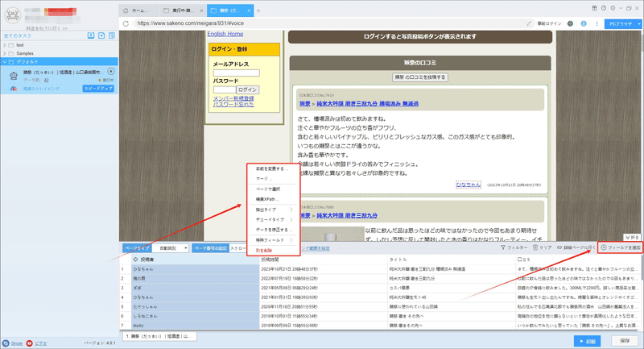Open a new tab with the plus icon
Image resolution: width=644 pixels, height=349 pixels.
click(x=258, y=10)
